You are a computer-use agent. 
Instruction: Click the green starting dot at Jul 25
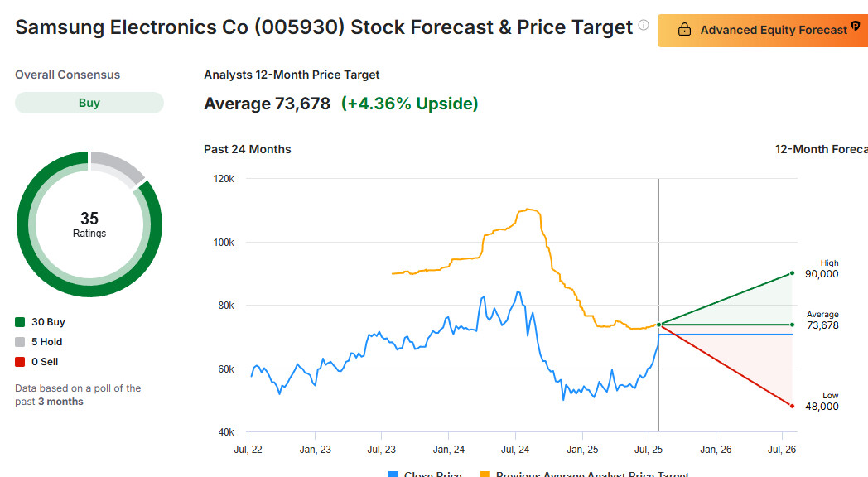click(658, 325)
